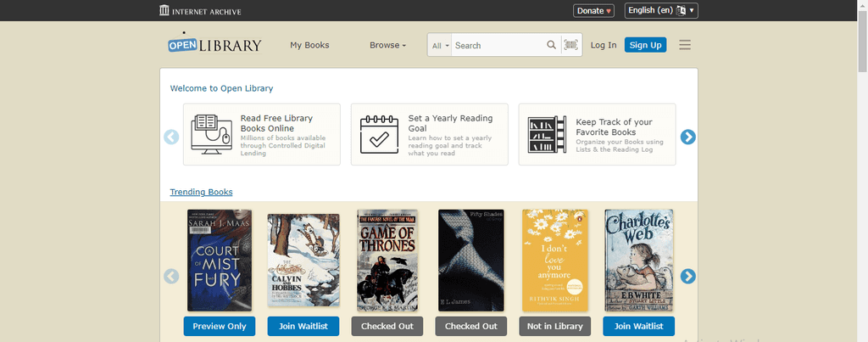
Task: Click the welcome carousel previous arrow
Action: 171,137
